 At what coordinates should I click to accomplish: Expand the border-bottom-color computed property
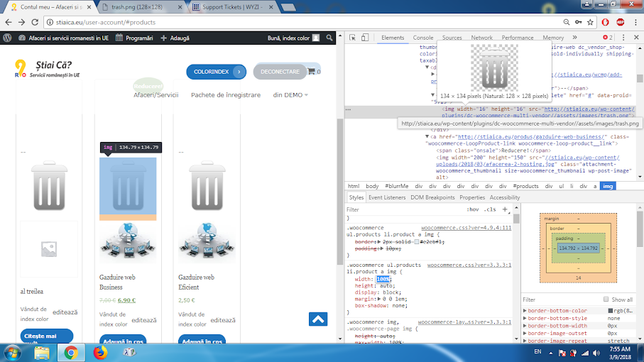coord(525,311)
